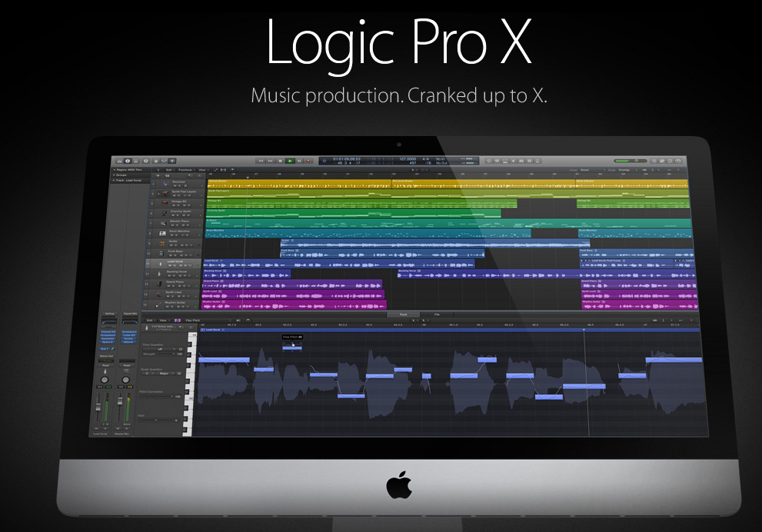Screen dimensions: 762x532
Task: Click the Stop transport button
Action: [x=281, y=161]
